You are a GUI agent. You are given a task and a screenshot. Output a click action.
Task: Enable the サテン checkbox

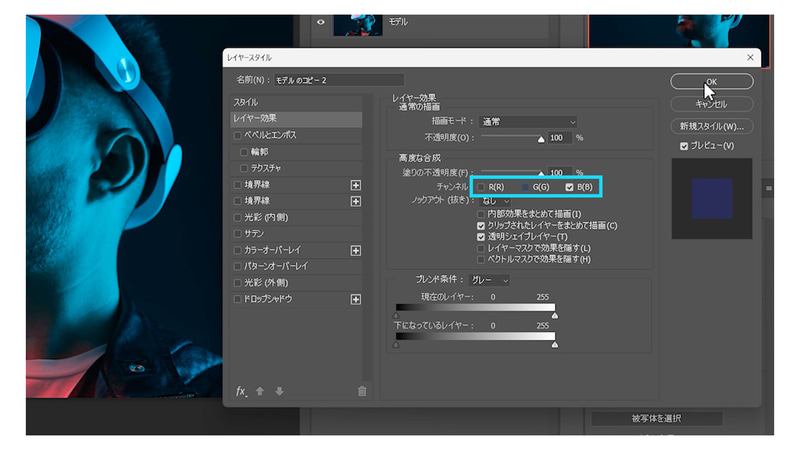[x=237, y=234]
